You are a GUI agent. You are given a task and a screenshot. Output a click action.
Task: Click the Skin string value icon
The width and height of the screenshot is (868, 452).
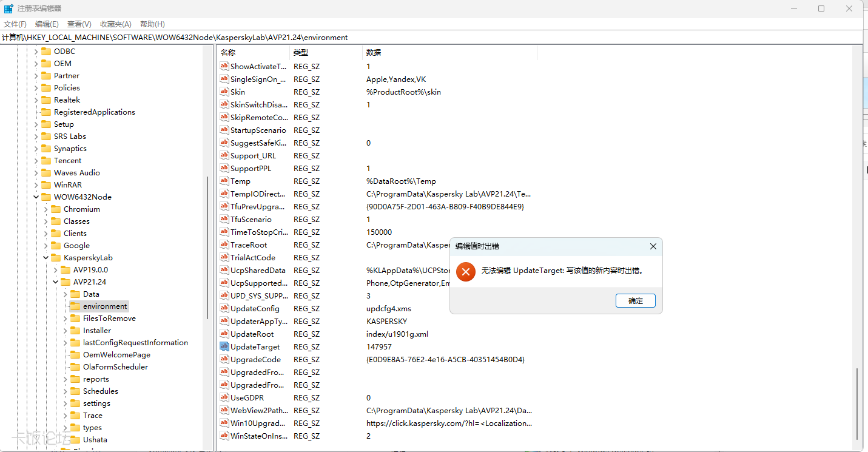(224, 92)
